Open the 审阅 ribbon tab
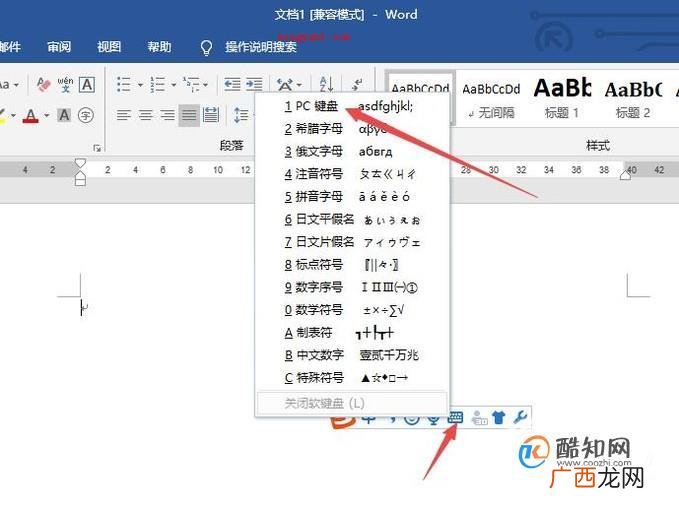Viewport: 679px width, 506px height. pyautogui.click(x=59, y=46)
